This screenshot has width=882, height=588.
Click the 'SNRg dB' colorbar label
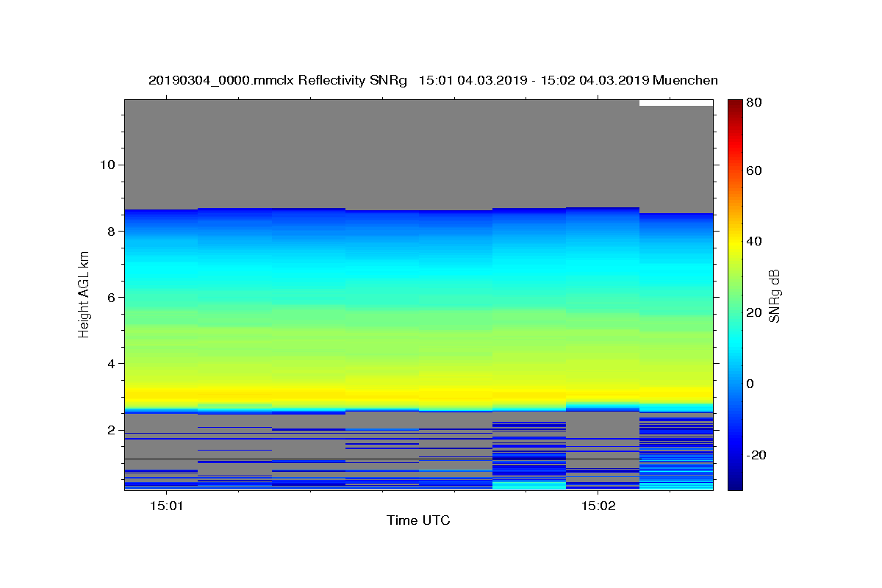[x=774, y=294]
